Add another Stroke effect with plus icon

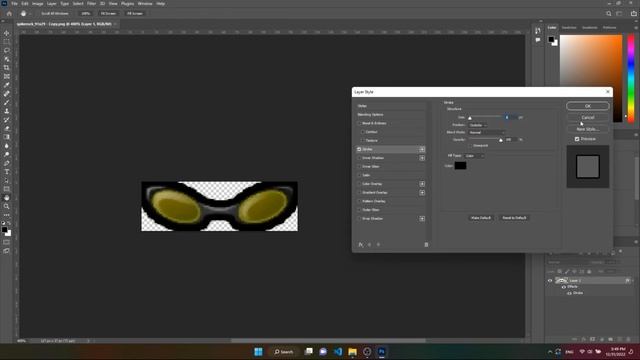422,149
